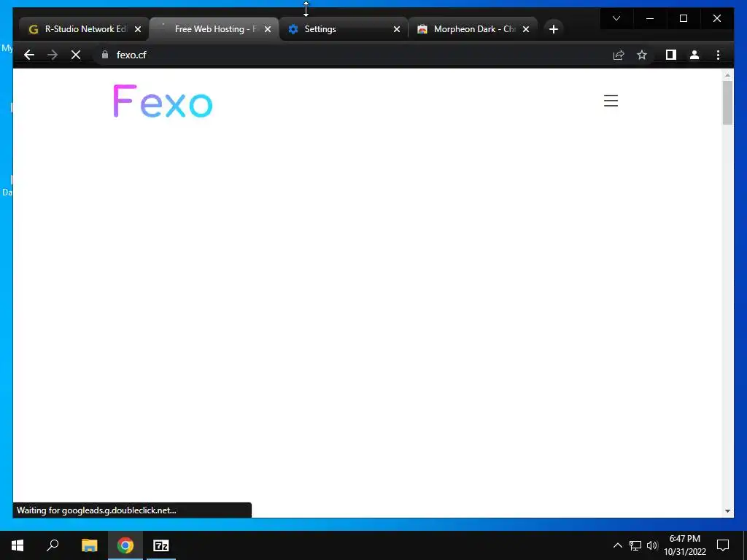747x560 pixels.
Task: Stop loading the page
Action: coord(76,55)
